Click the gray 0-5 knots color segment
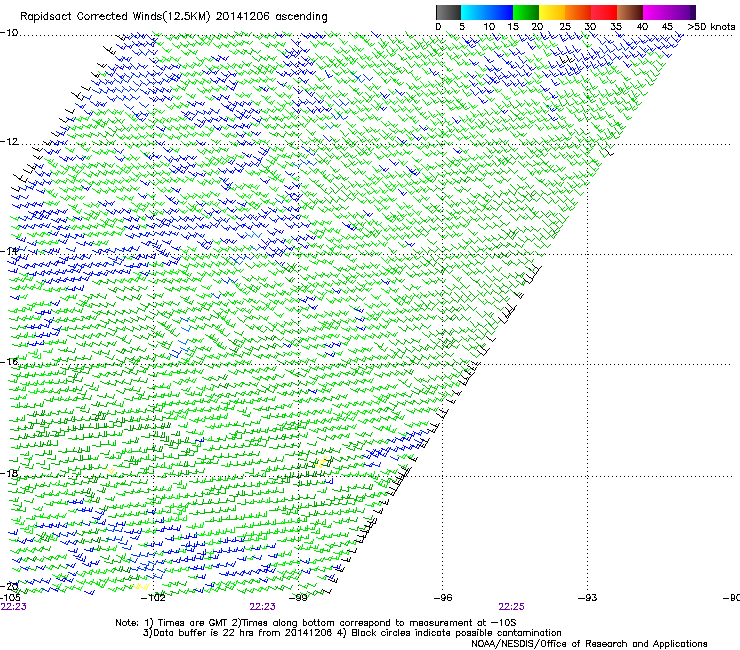The width and height of the screenshot is (740, 650). click(x=448, y=12)
